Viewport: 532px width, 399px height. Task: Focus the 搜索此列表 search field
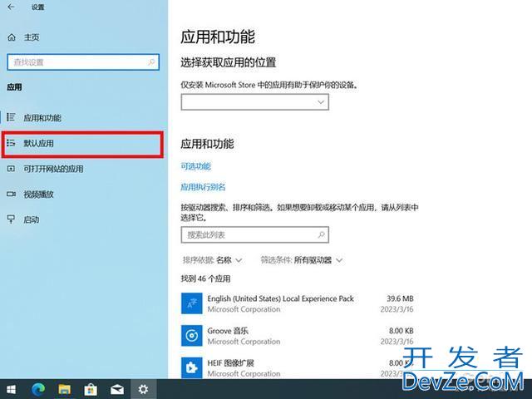point(255,234)
